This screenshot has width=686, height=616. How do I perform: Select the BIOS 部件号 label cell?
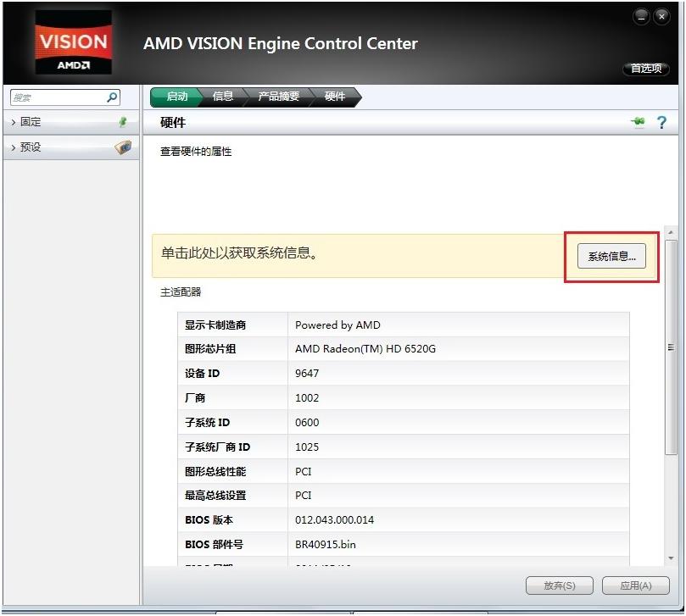(232, 544)
